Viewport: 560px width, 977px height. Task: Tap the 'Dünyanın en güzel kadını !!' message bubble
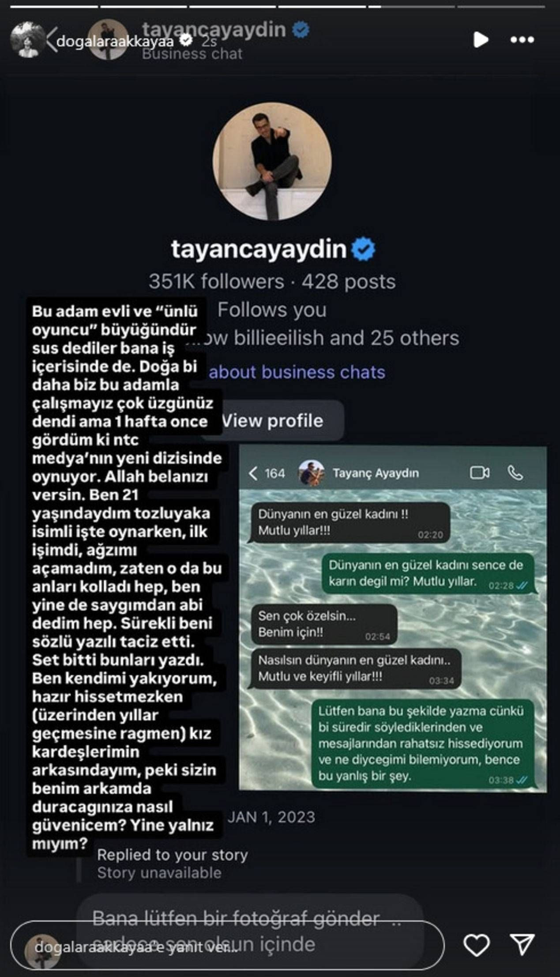349,523
